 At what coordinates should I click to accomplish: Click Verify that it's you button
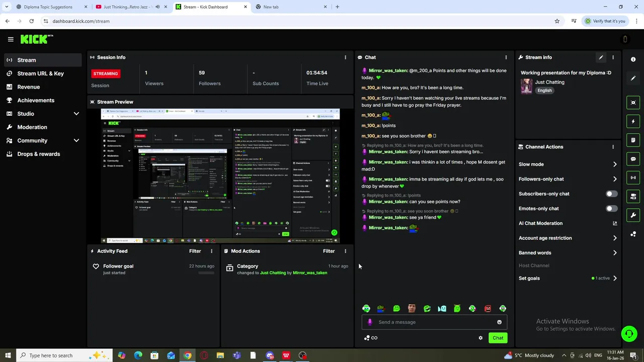pyautogui.click(x=604, y=21)
